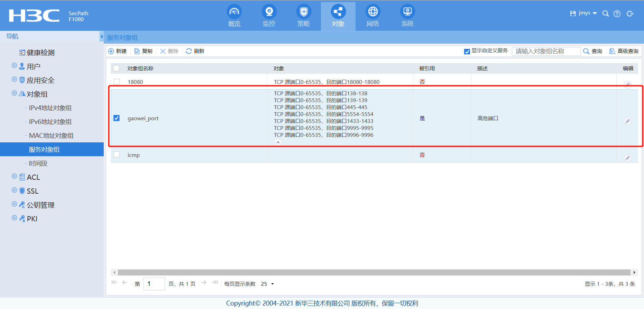Click the save icon beside jmys
The width and height of the screenshot is (644, 309).
click(573, 14)
